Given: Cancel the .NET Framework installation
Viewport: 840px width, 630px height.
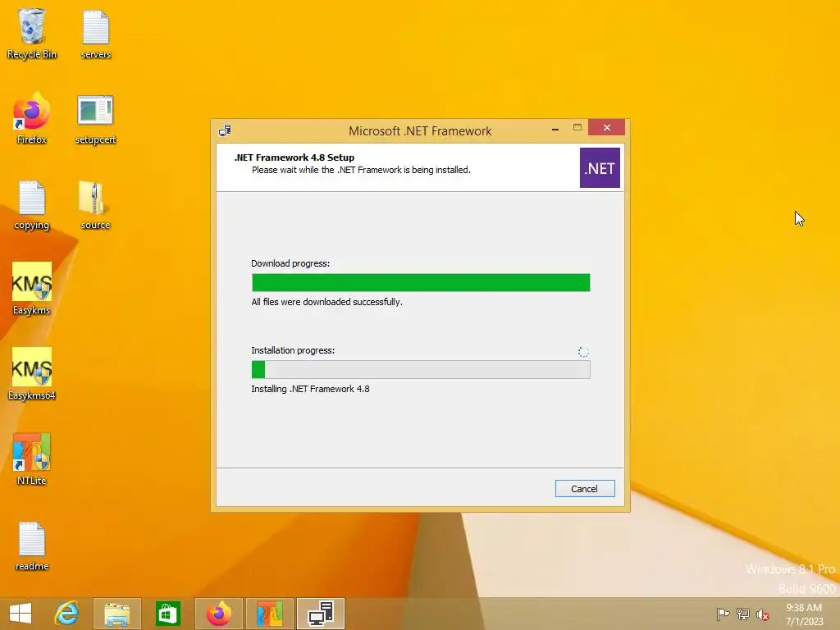Looking at the screenshot, I should coord(584,489).
